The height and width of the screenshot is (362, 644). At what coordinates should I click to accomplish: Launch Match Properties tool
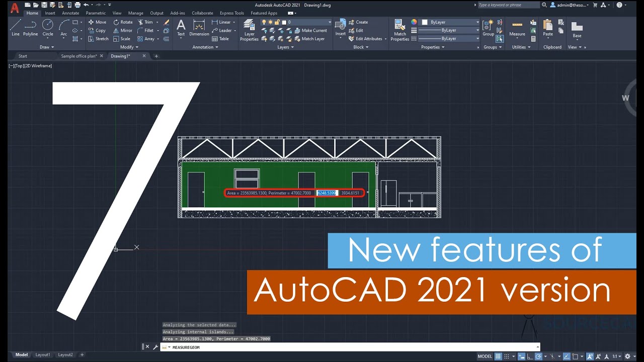click(x=400, y=30)
